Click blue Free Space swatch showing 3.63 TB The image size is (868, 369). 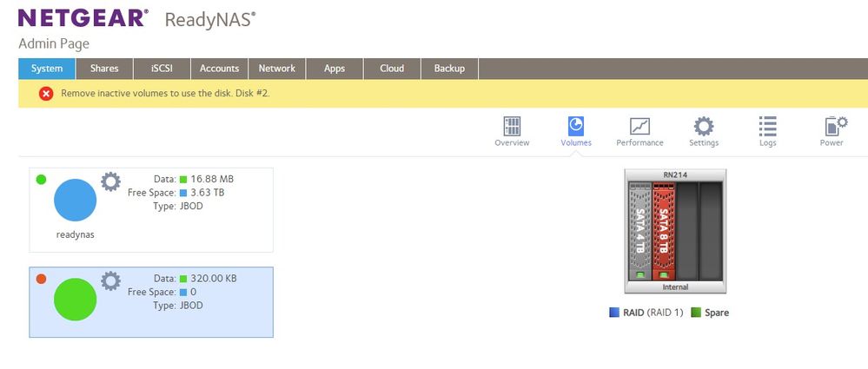(183, 193)
